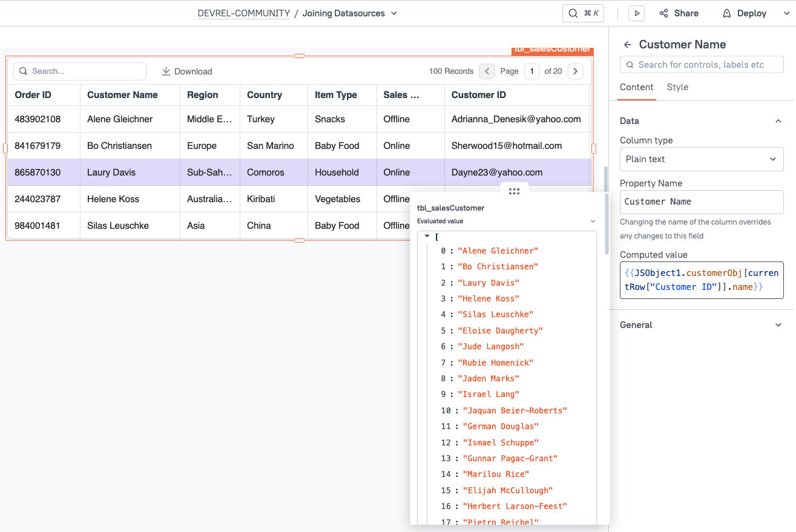This screenshot has height=532, width=796.
Task: Open the DEVREL-COMMUNITY workspace link
Action: pos(244,13)
